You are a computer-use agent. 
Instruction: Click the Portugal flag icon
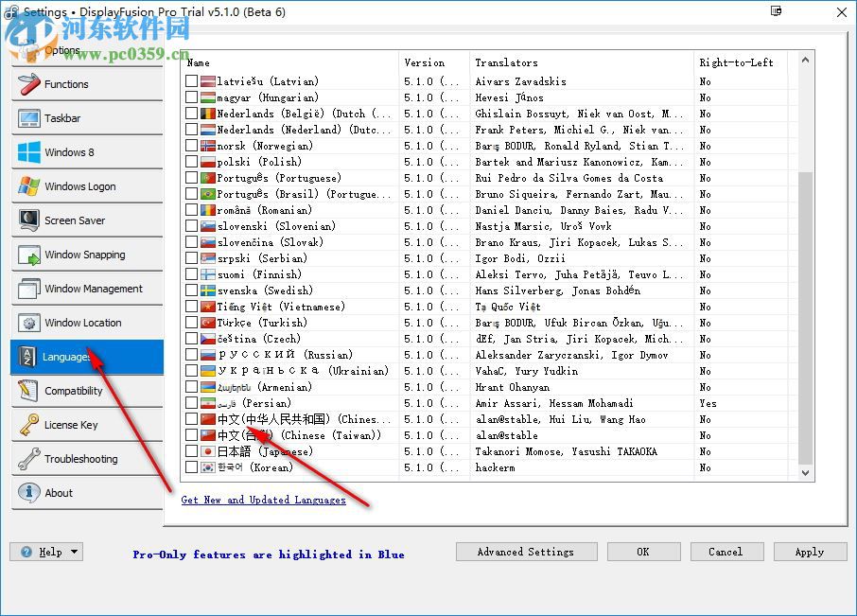tap(208, 178)
